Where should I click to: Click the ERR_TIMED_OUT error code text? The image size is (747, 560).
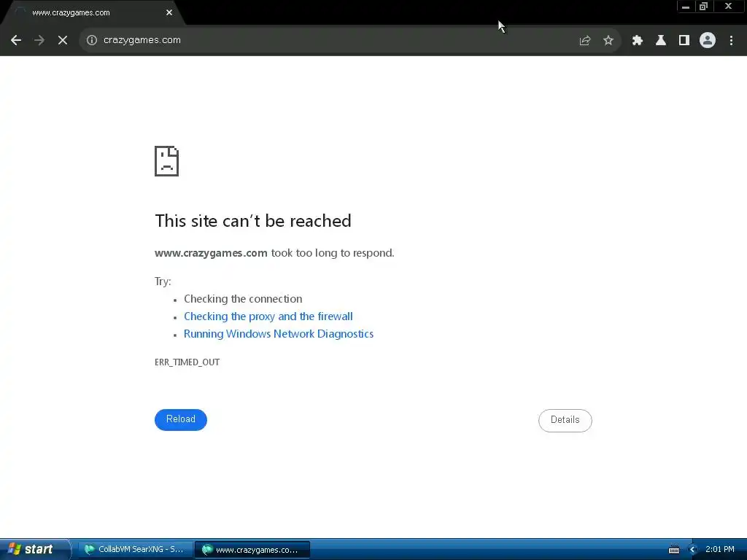tap(187, 362)
